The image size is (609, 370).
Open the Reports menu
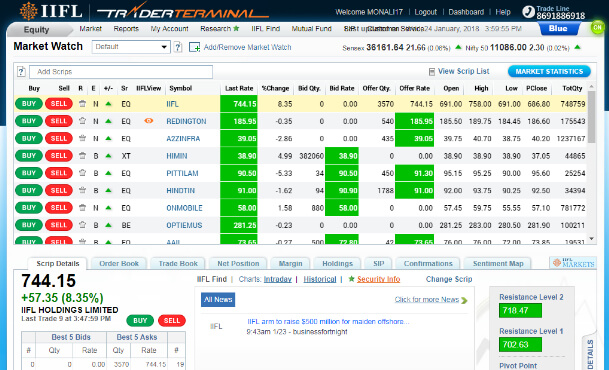pos(126,29)
